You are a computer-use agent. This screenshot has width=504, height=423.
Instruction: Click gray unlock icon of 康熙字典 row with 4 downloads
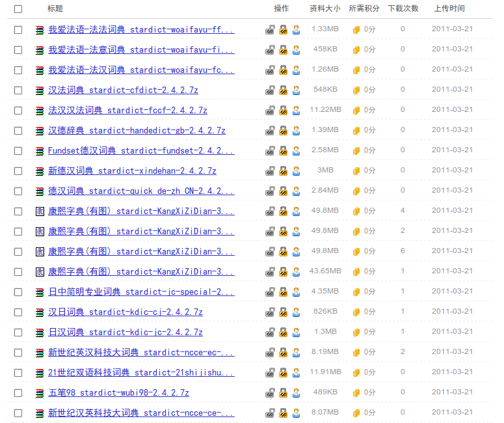coord(270,211)
